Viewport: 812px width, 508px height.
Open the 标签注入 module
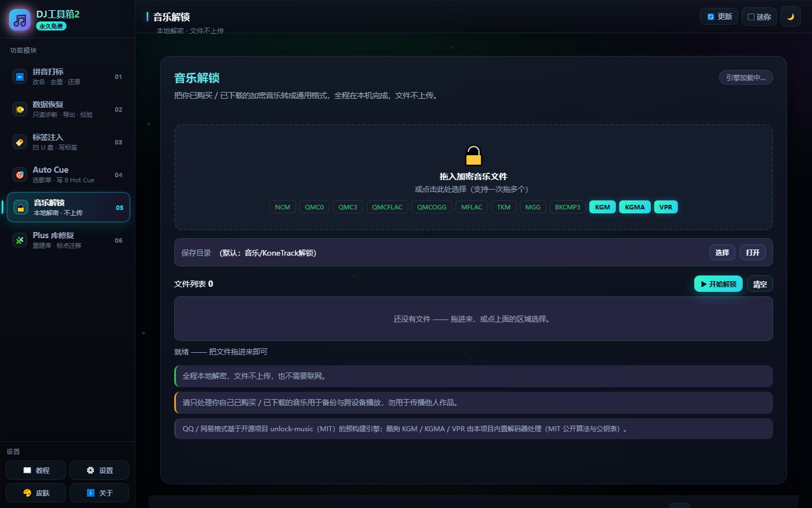(x=68, y=142)
